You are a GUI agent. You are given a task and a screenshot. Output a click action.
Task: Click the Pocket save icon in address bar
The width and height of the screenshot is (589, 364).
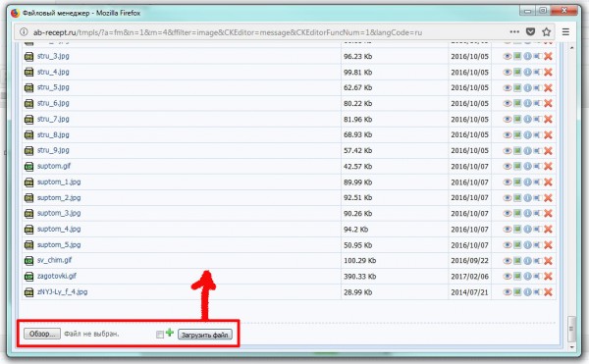tap(530, 32)
